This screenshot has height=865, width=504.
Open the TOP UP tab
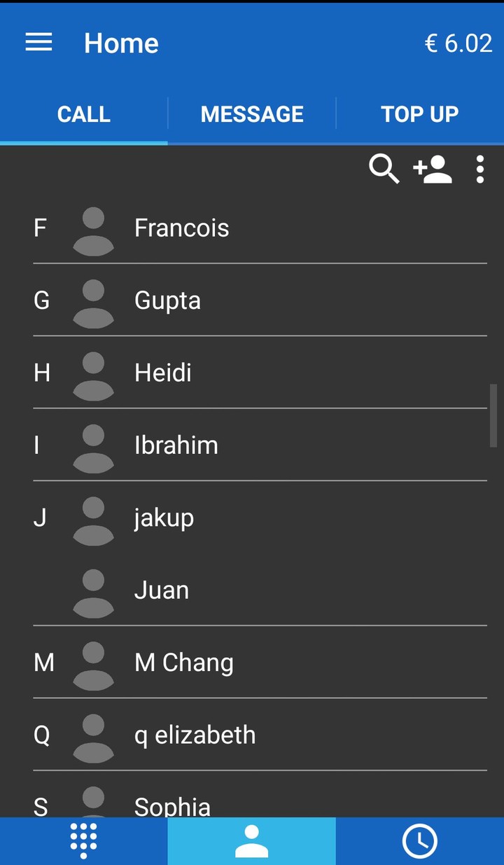420,114
